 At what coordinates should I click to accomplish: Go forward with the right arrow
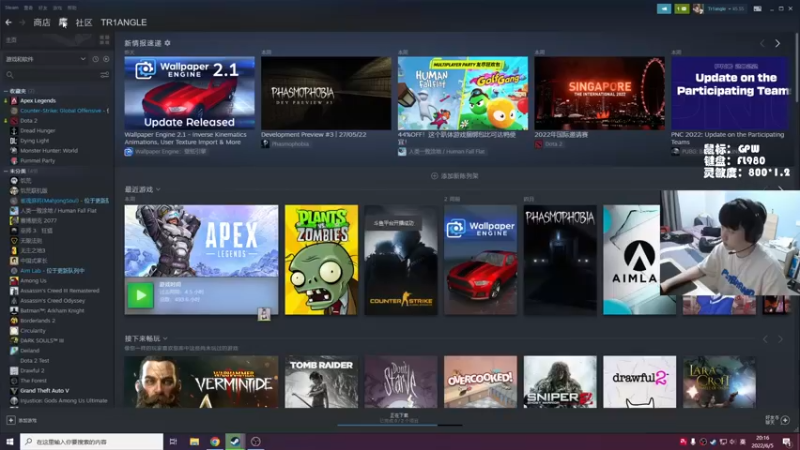[x=22, y=22]
